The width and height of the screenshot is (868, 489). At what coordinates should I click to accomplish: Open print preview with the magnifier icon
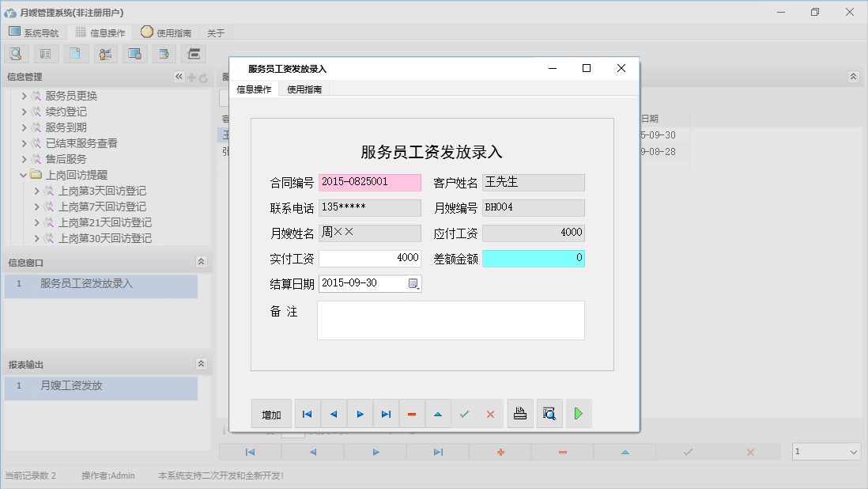pyautogui.click(x=549, y=413)
